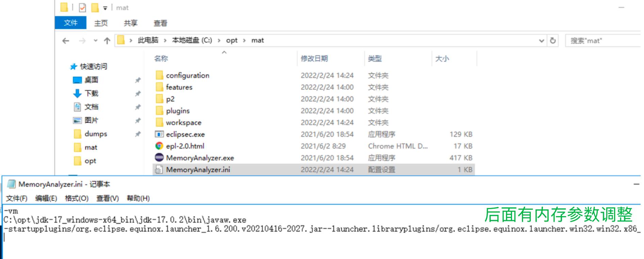Select the eclipsec.exe file icon
644x259 pixels.
(x=159, y=134)
